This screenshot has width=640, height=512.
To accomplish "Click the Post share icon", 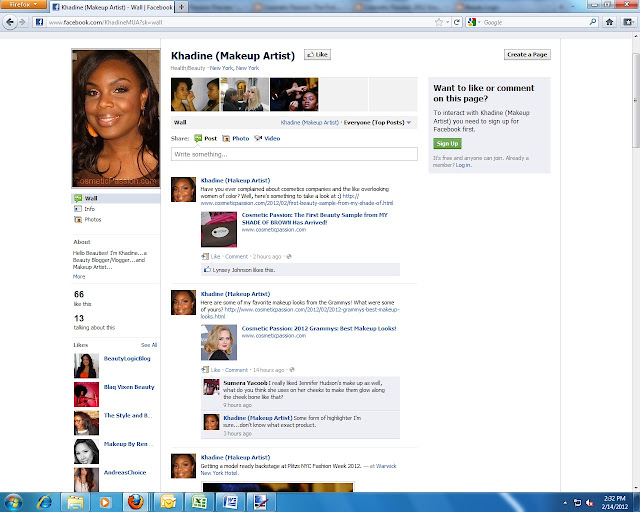I will [198, 138].
